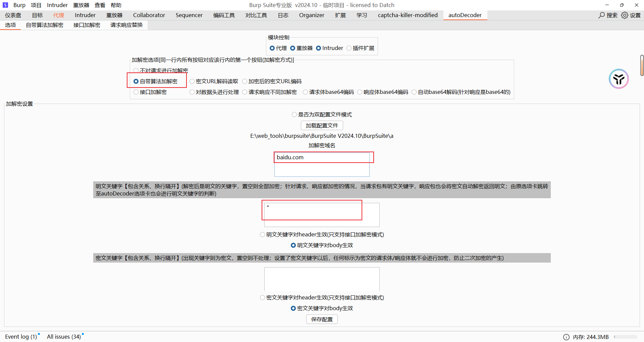Open the captcha-killer-modified tab
644x342 pixels.
408,15
